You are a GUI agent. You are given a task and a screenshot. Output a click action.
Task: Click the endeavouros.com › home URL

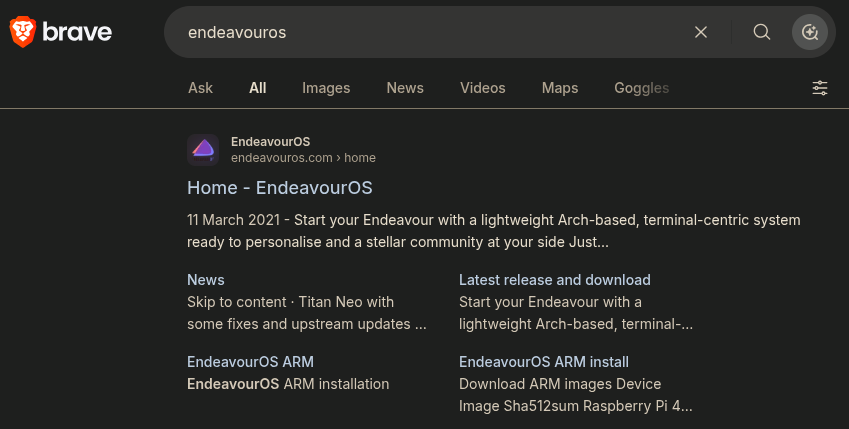pos(303,158)
